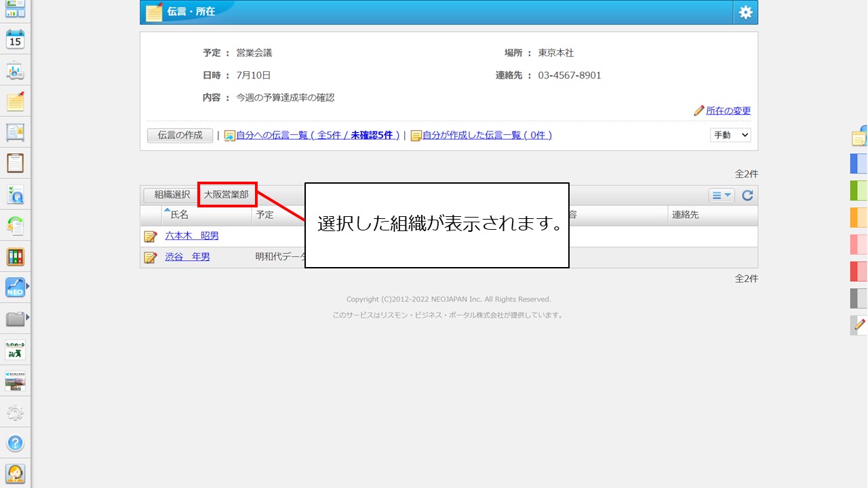This screenshot has height=488, width=868.
Task: Open the calendar icon showing 15
Action: point(15,40)
